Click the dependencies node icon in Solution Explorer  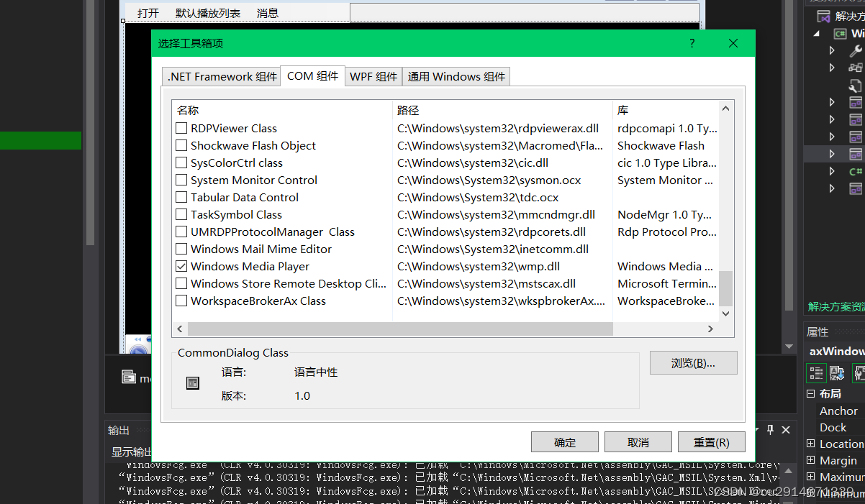point(855,68)
